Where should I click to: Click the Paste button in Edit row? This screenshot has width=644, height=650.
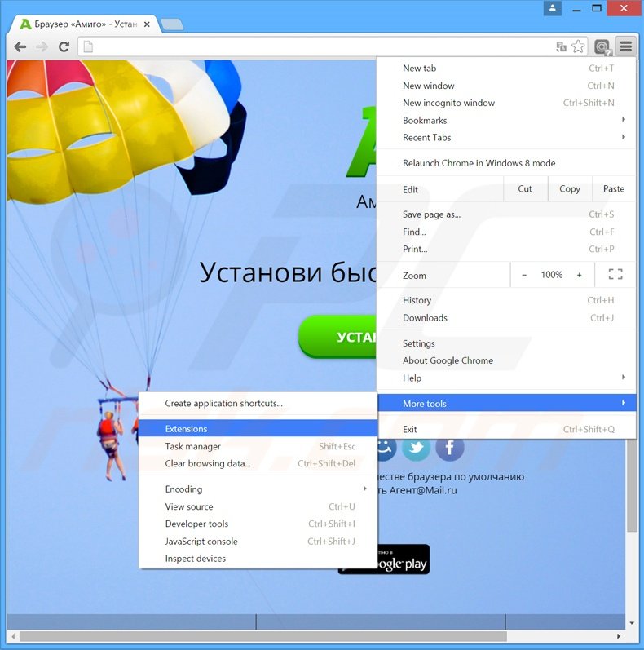tap(614, 189)
